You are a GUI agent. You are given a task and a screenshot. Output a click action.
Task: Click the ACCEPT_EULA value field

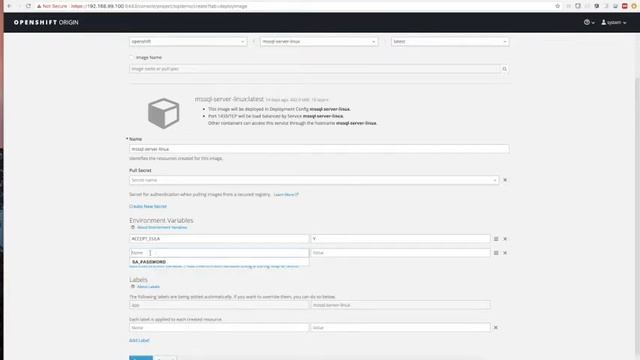pos(400,239)
